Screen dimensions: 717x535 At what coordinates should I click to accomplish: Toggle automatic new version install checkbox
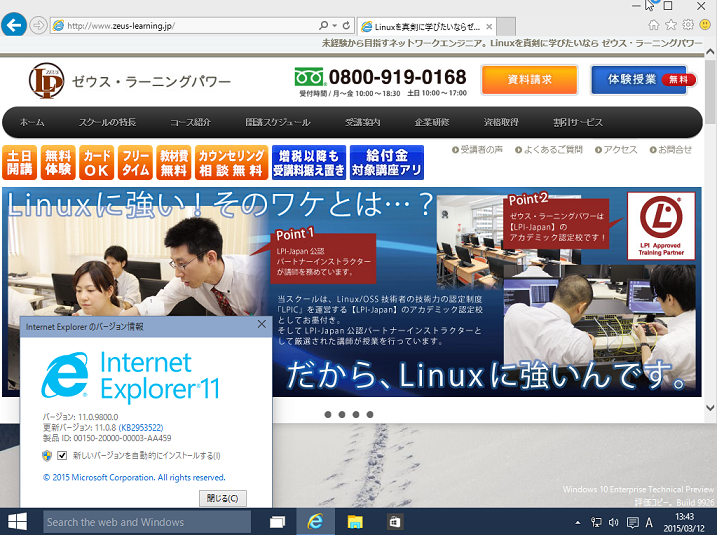click(62, 455)
